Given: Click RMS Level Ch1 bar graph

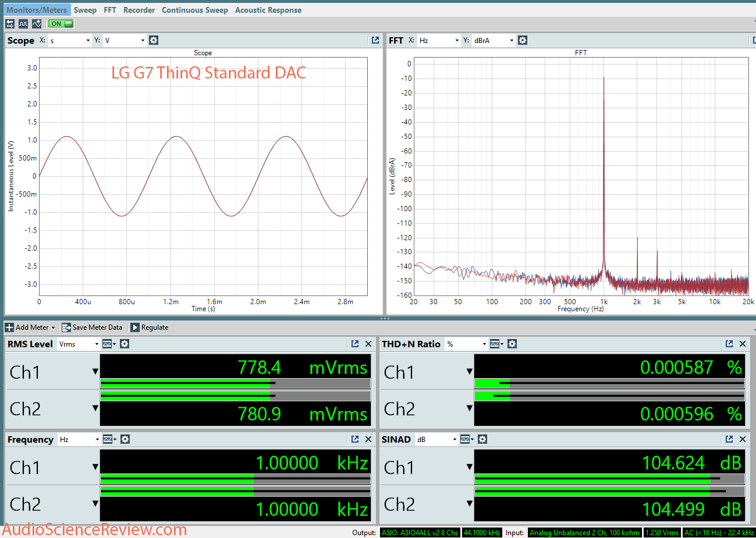Looking at the screenshot, I should tap(235, 383).
